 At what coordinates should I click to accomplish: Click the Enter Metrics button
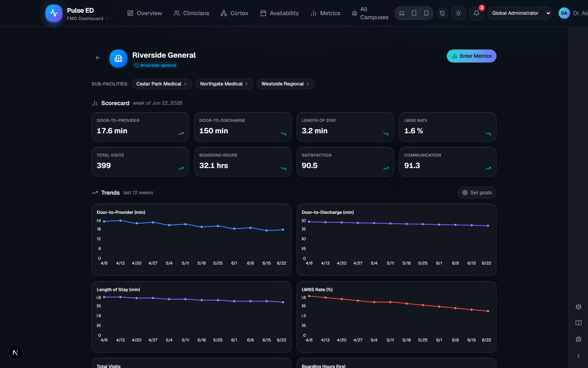(x=471, y=56)
